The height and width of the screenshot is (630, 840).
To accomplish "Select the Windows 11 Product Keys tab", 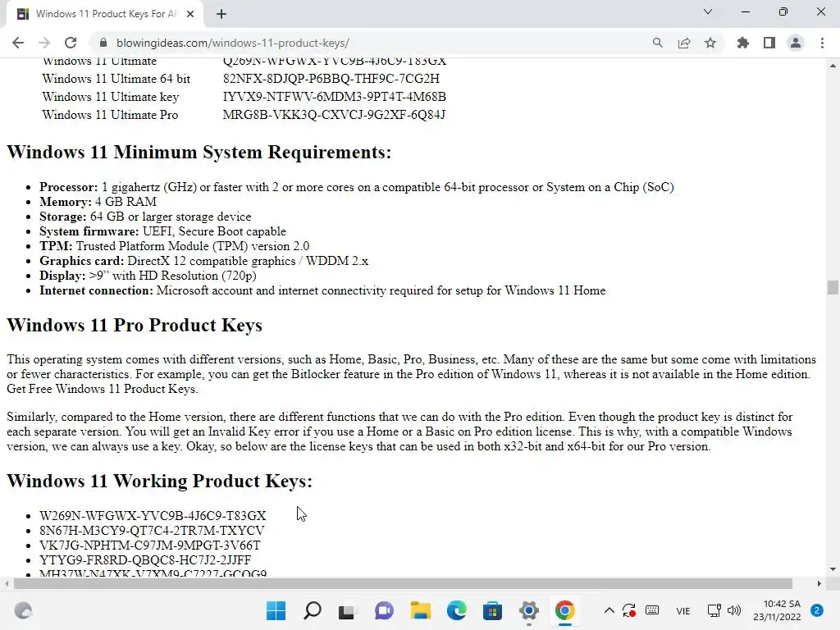I will tap(104, 14).
